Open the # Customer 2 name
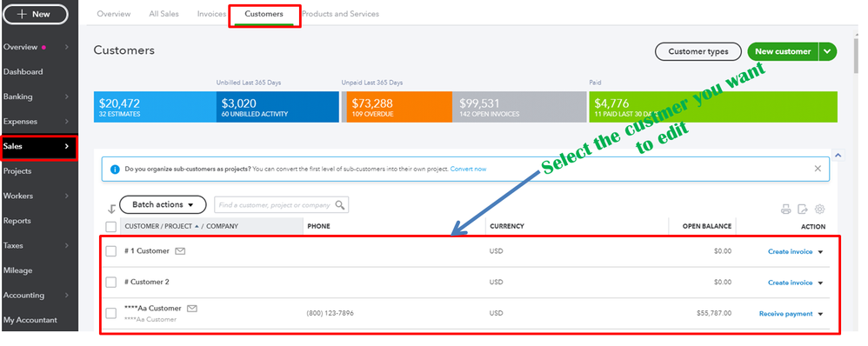This screenshot has height=346, width=868. click(x=147, y=282)
